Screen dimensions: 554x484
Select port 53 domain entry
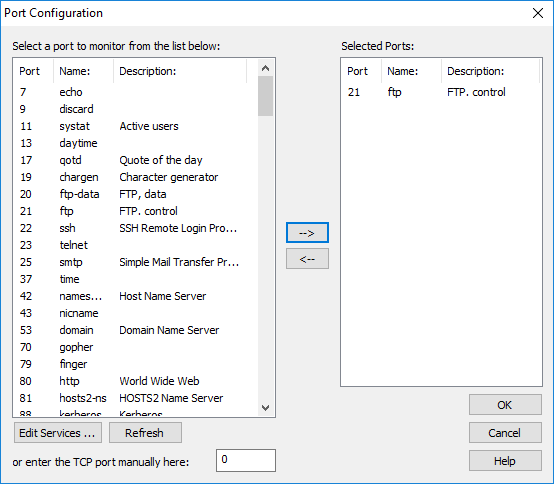click(x=135, y=330)
